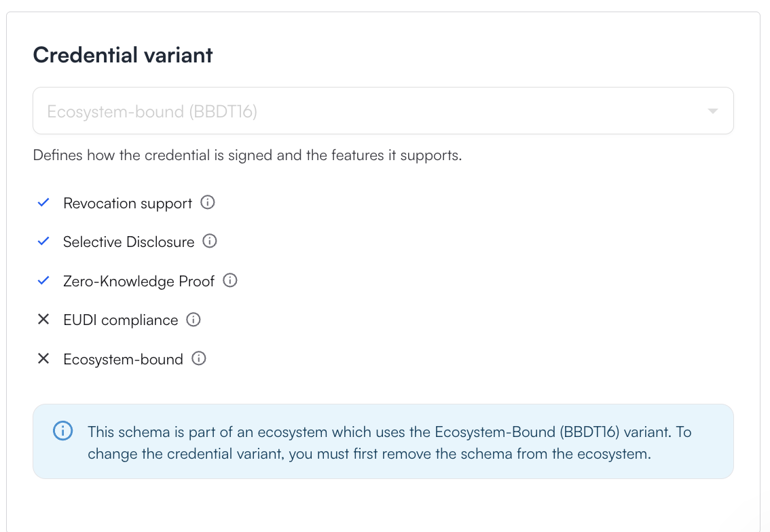Image resolution: width=770 pixels, height=532 pixels.
Task: Click X mark beside Ecosystem-bound feature
Action: [x=43, y=359]
